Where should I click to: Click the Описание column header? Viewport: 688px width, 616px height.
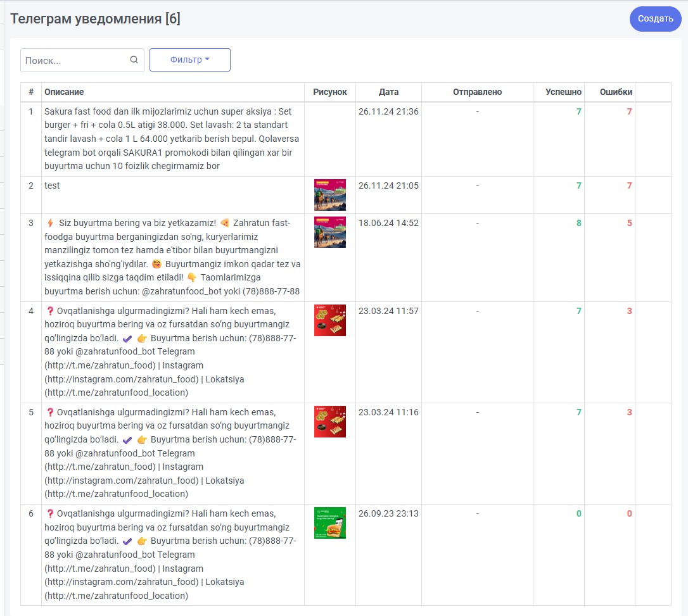pos(64,92)
